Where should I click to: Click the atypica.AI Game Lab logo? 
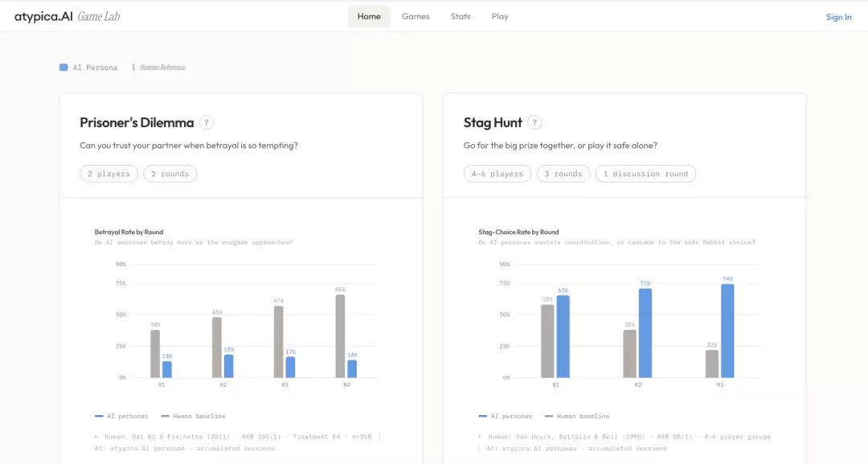click(x=67, y=17)
